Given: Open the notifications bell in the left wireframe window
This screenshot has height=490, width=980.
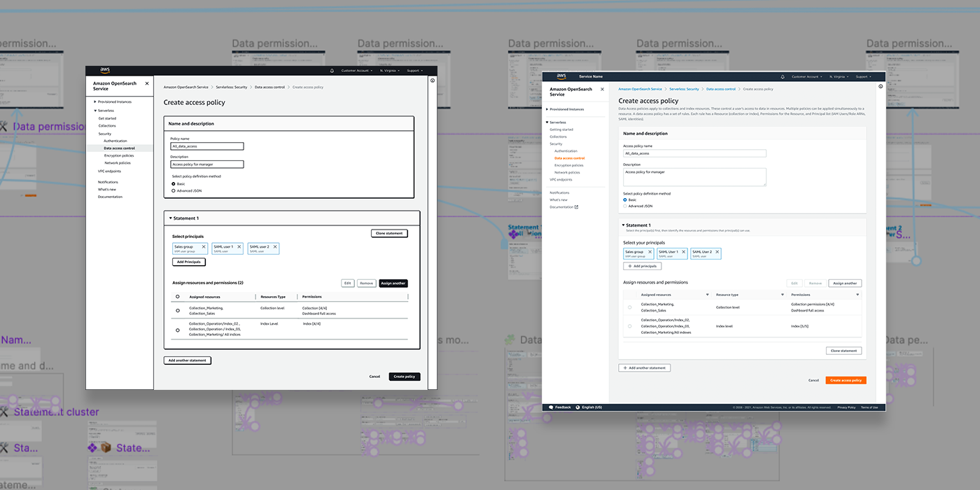Looking at the screenshot, I should (x=332, y=71).
